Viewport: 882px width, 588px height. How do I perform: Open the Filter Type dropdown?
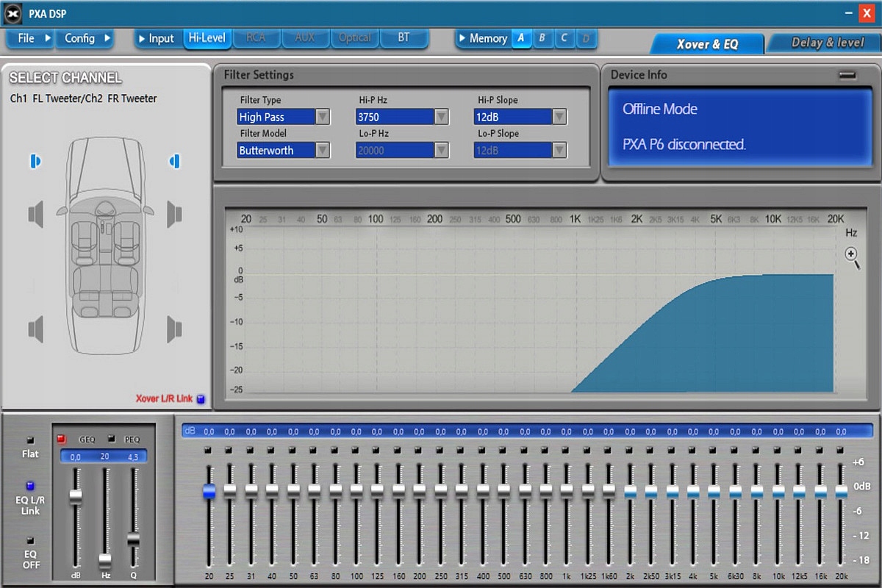(x=322, y=117)
